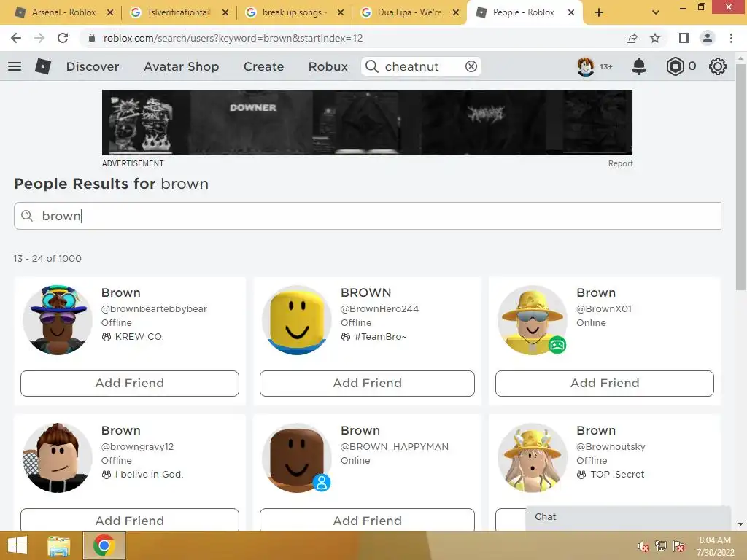Add BrownHero244 as a friend
Screen dimensions: 747x560
tap(368, 384)
